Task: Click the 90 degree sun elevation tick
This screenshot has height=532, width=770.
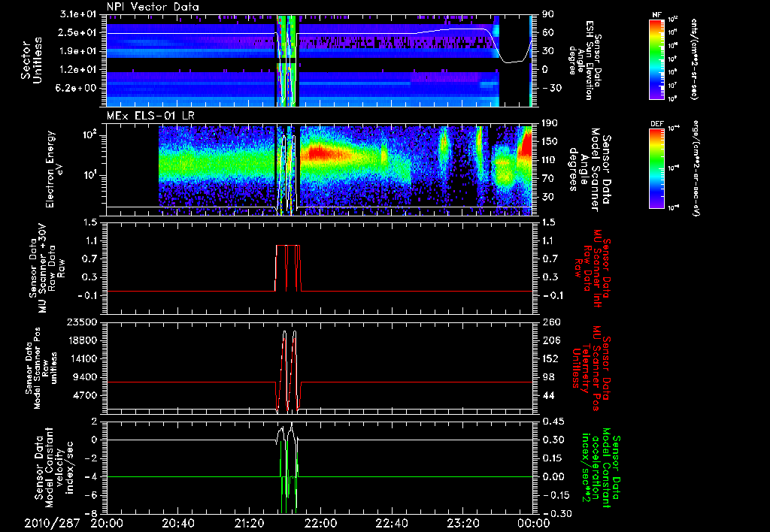Action: coord(548,14)
